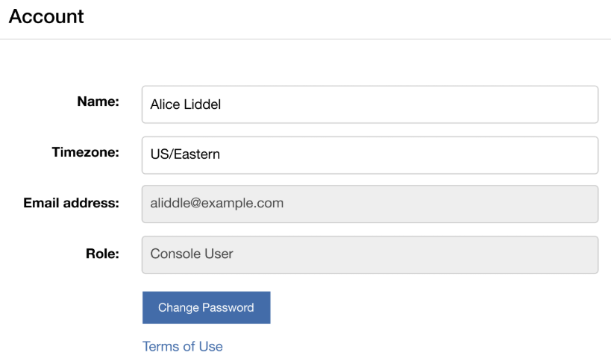Click the greyed-out Email address field
Viewport: 611px width, 364px height.
tap(370, 204)
